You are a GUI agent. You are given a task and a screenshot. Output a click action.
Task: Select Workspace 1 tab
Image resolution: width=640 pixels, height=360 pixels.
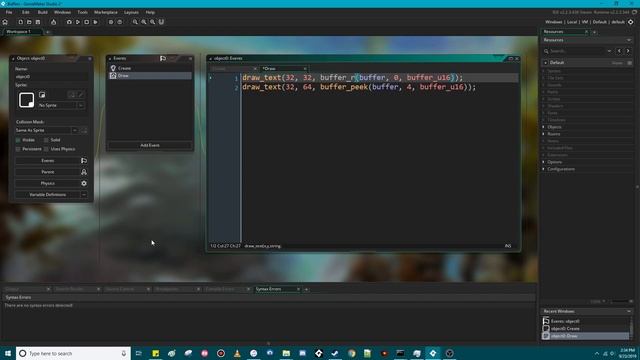(x=22, y=31)
